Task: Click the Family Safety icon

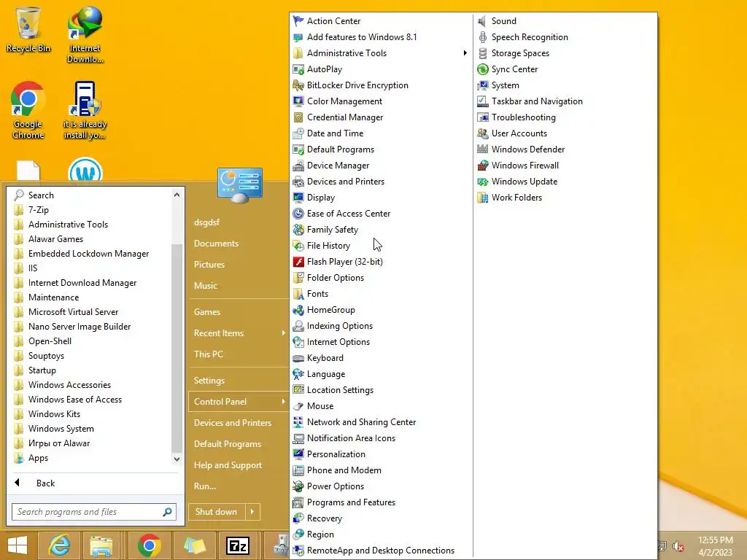Action: (x=298, y=230)
